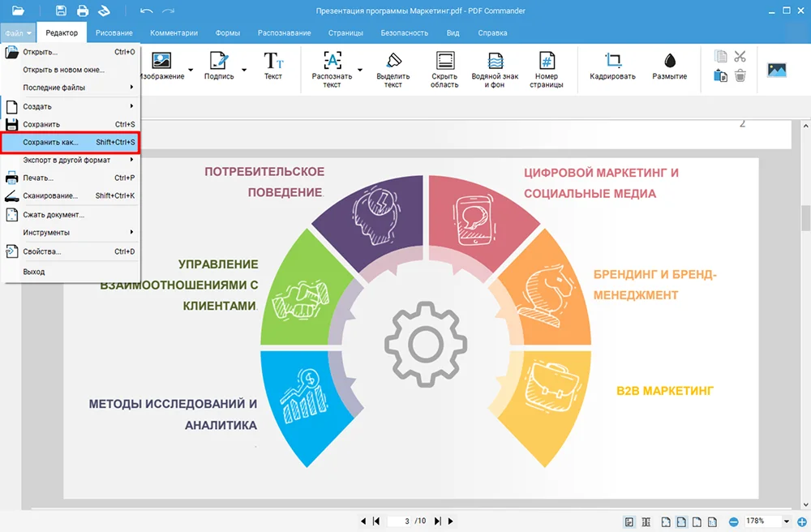The image size is (811, 532).
Task: Click the trash delete icon in toolbar
Action: pyautogui.click(x=740, y=75)
